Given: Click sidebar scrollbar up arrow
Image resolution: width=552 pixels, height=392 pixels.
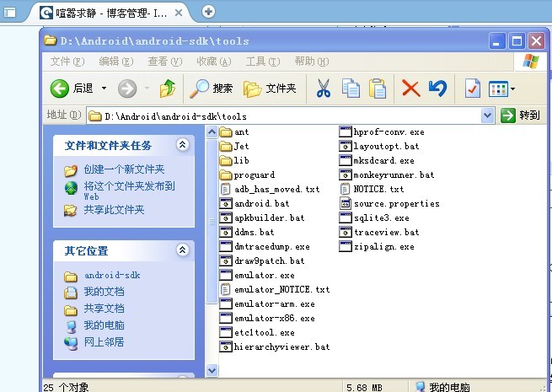Looking at the screenshot, I should click(x=212, y=132).
